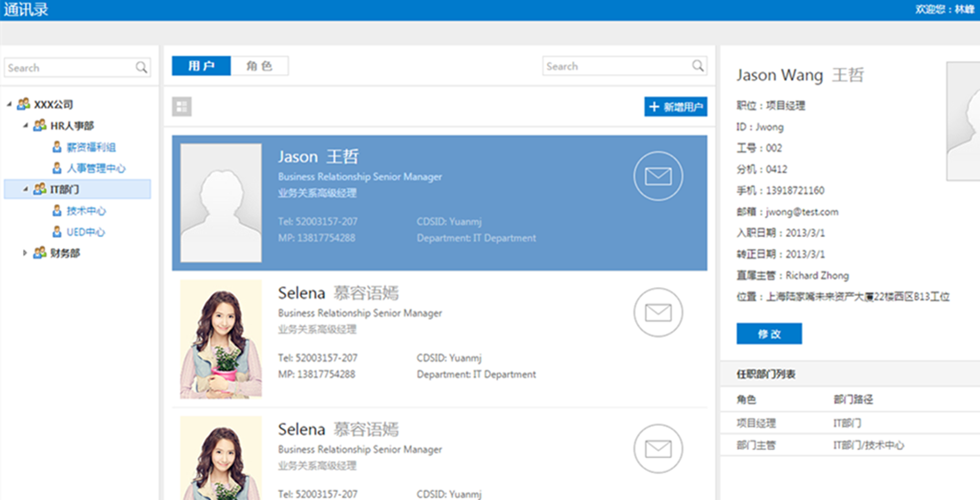Click the 新增用户 button
The height and width of the screenshot is (500, 980).
[675, 107]
